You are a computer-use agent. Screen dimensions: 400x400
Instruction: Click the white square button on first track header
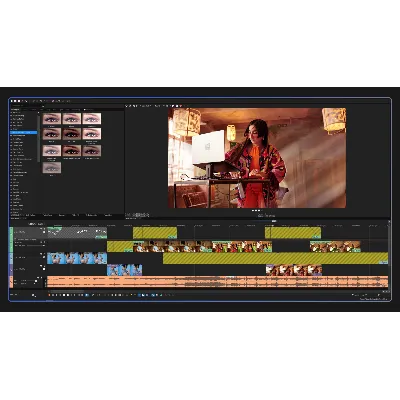tap(44, 232)
